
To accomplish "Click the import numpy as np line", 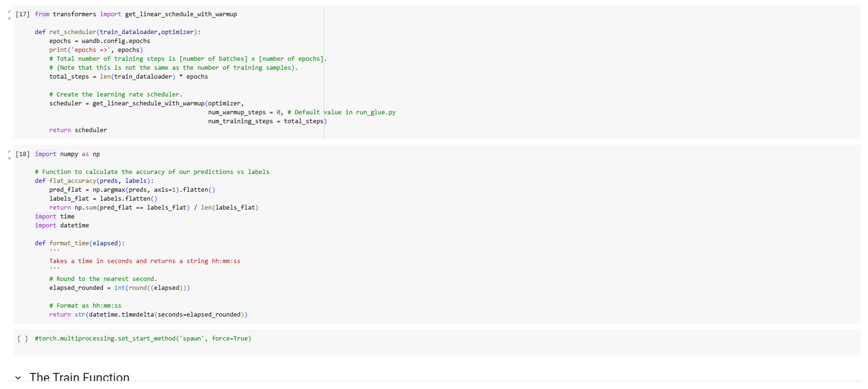I will pos(67,154).
